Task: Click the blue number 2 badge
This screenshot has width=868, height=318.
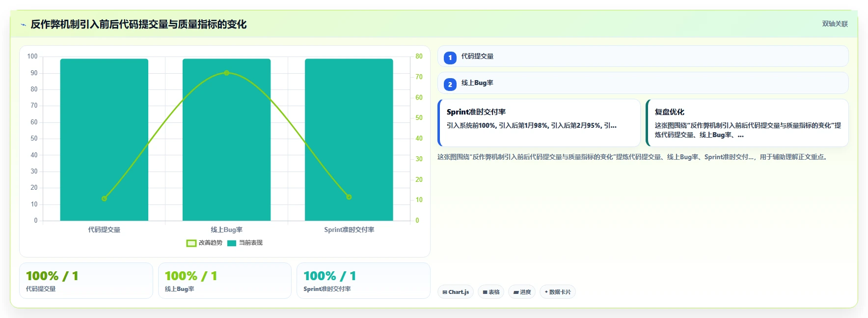Action: [450, 84]
